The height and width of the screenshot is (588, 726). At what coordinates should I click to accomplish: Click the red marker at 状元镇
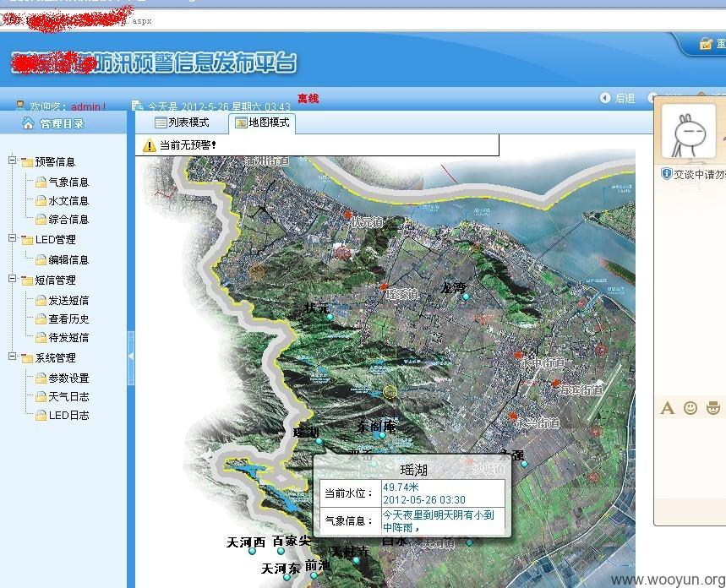(x=347, y=215)
